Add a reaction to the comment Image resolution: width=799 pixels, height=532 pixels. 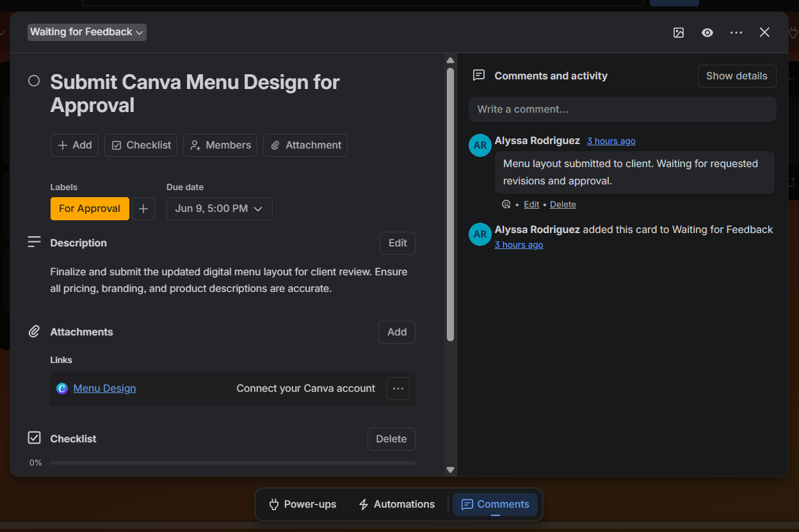pos(506,204)
